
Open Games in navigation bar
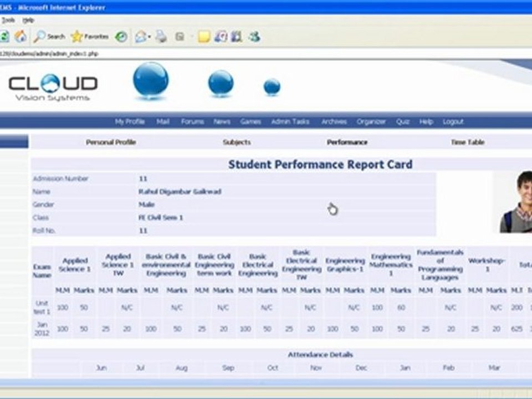250,121
